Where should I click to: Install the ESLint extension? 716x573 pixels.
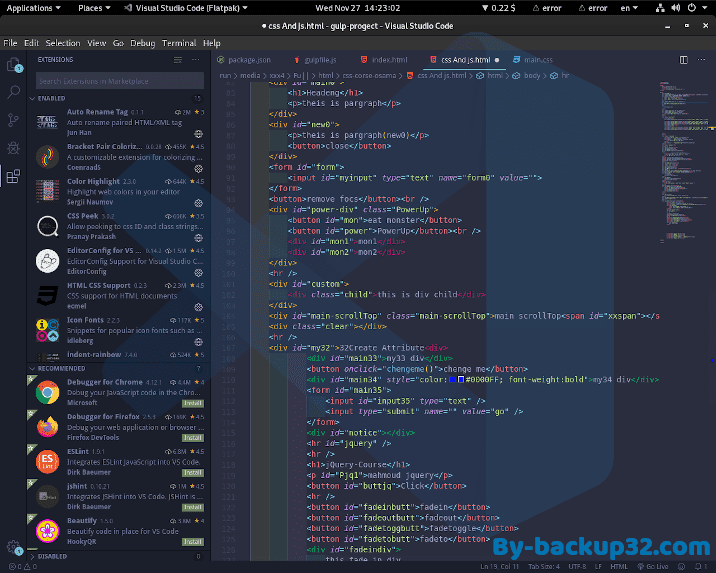193,473
